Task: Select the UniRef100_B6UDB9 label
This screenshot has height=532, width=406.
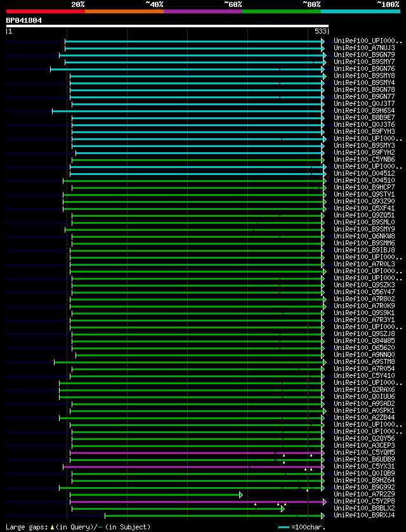Action: click(x=364, y=459)
